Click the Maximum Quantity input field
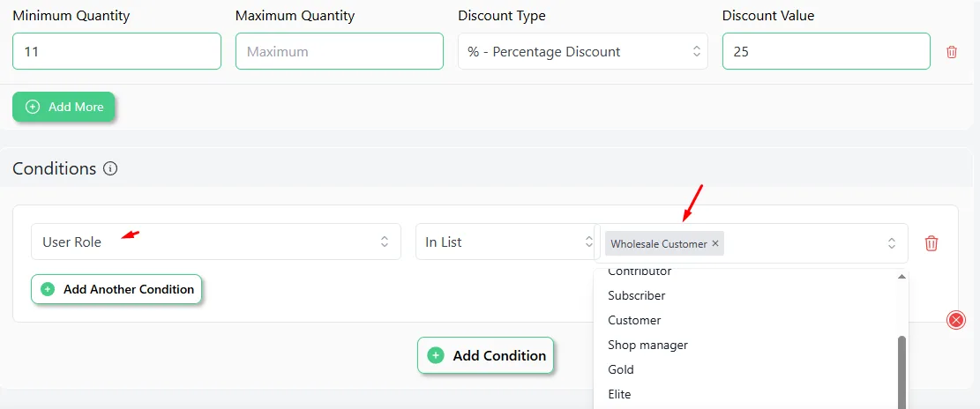 click(340, 51)
